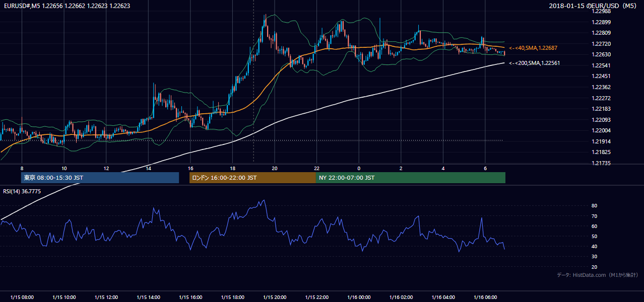Click the 1/15 14:00 date axis label
The width and height of the screenshot is (644, 302).
point(148,297)
